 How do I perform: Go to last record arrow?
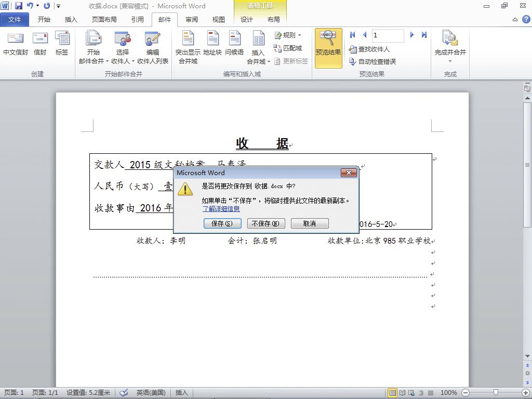pos(424,35)
